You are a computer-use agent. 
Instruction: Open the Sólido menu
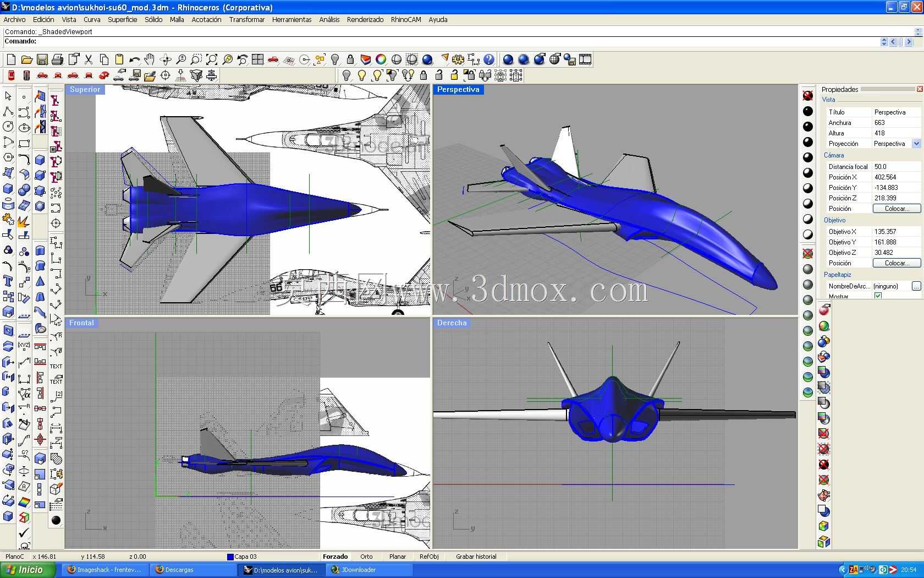pos(153,19)
